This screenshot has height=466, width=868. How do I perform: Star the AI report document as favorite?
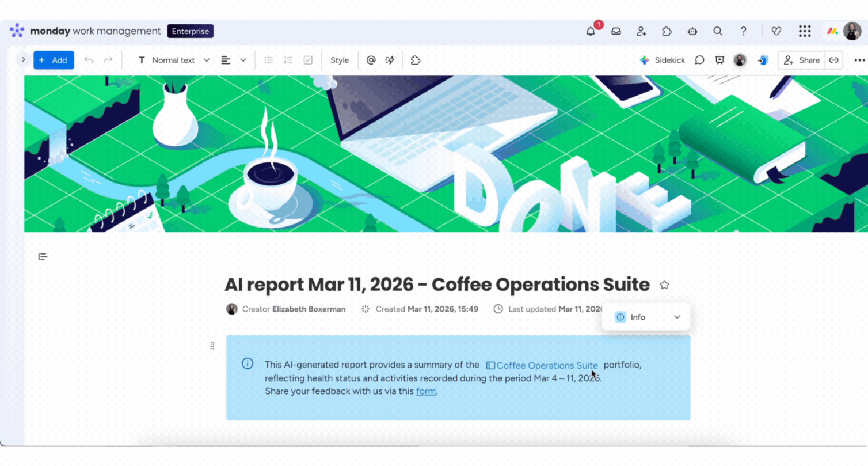click(x=664, y=285)
